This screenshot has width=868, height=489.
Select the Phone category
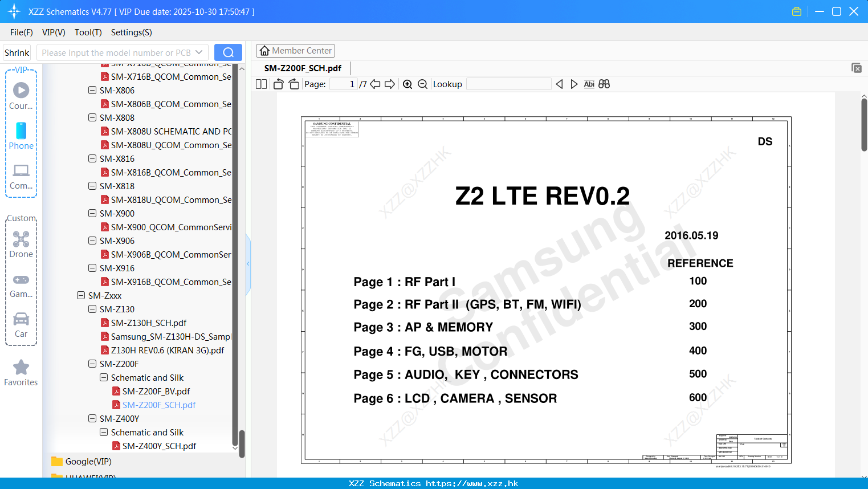click(21, 136)
